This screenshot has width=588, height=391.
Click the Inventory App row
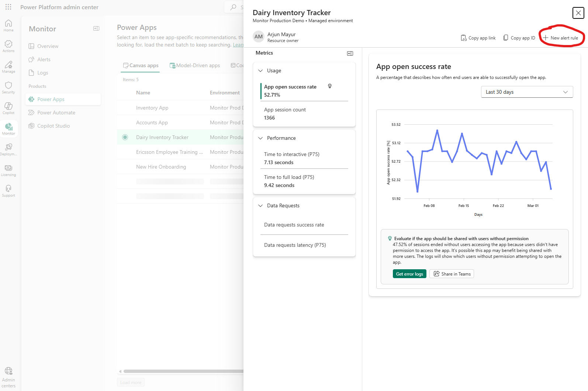tap(180, 108)
